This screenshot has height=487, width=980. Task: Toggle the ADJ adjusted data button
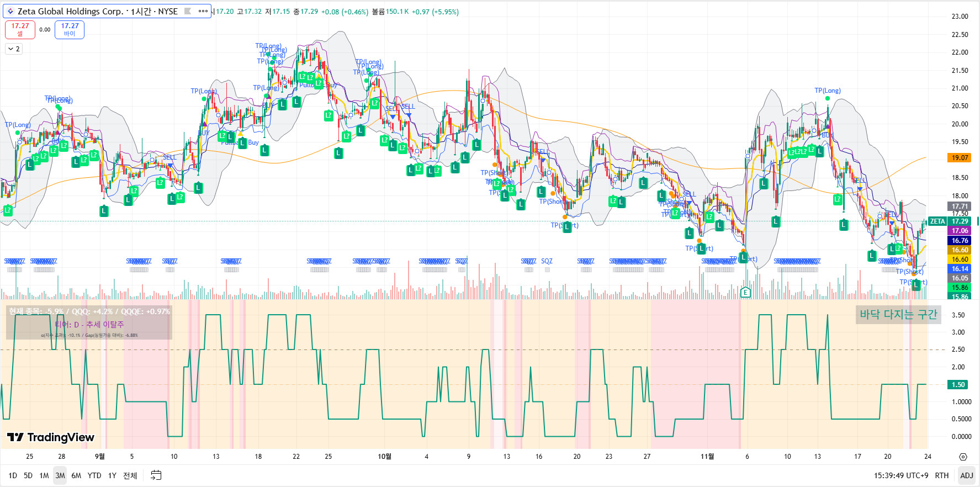point(966,475)
